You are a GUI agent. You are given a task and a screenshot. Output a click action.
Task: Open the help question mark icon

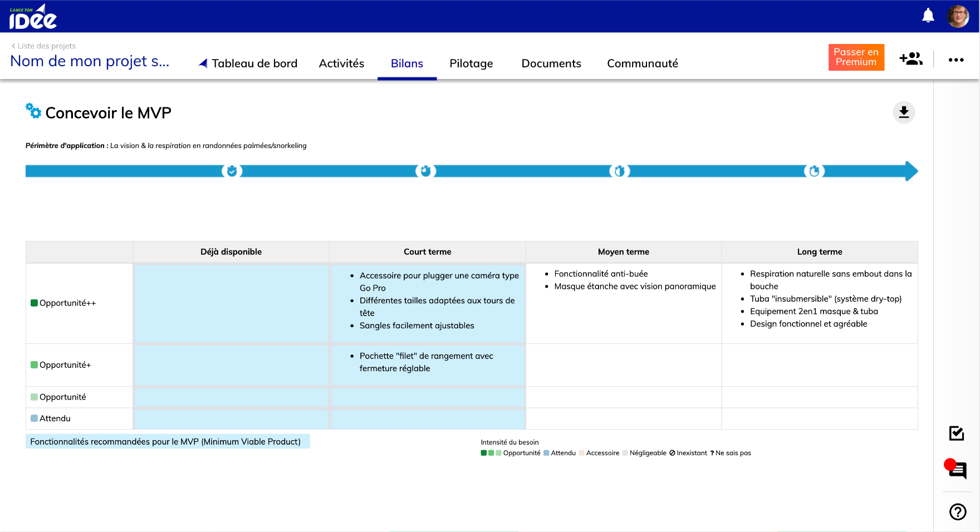958,511
